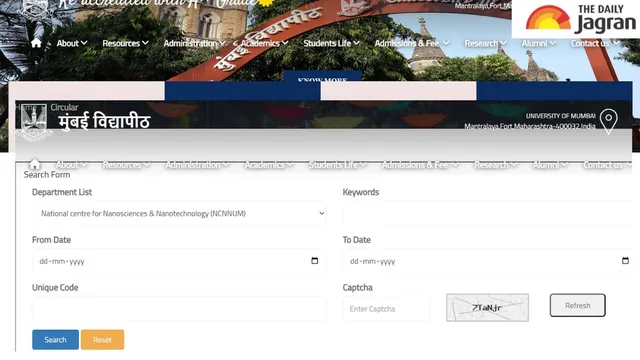Expand Contact us menu in top navigation
The image size is (640, 360).
coord(595,43)
